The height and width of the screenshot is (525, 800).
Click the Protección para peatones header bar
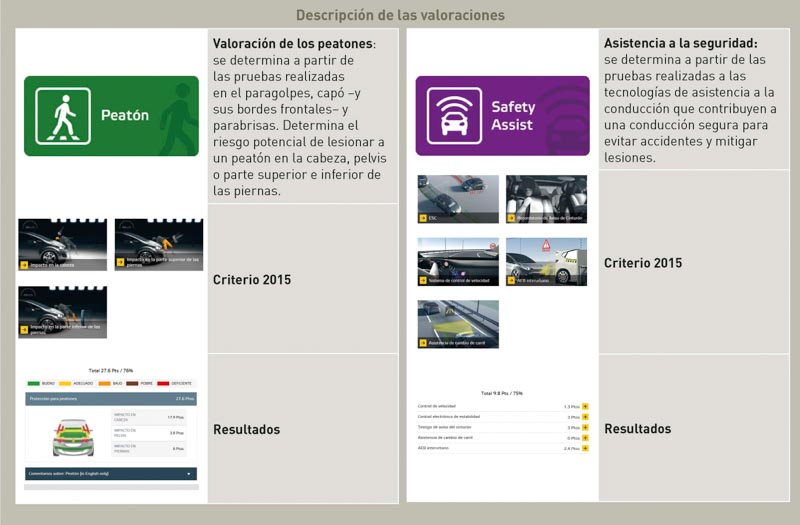(x=111, y=398)
